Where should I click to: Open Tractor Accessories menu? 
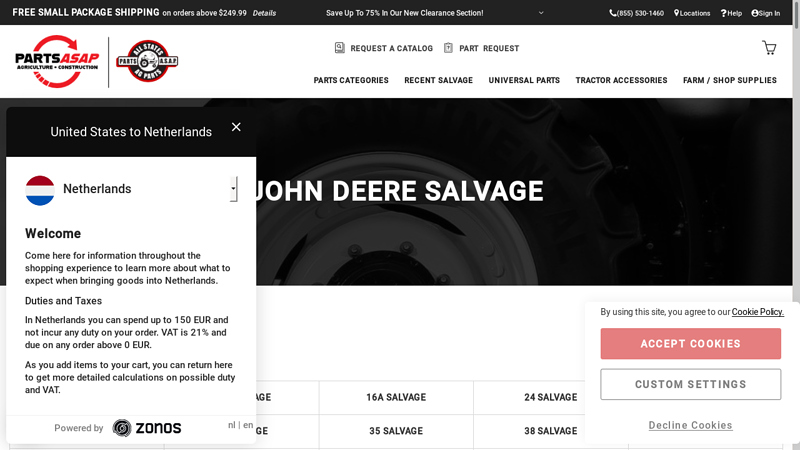pos(621,80)
